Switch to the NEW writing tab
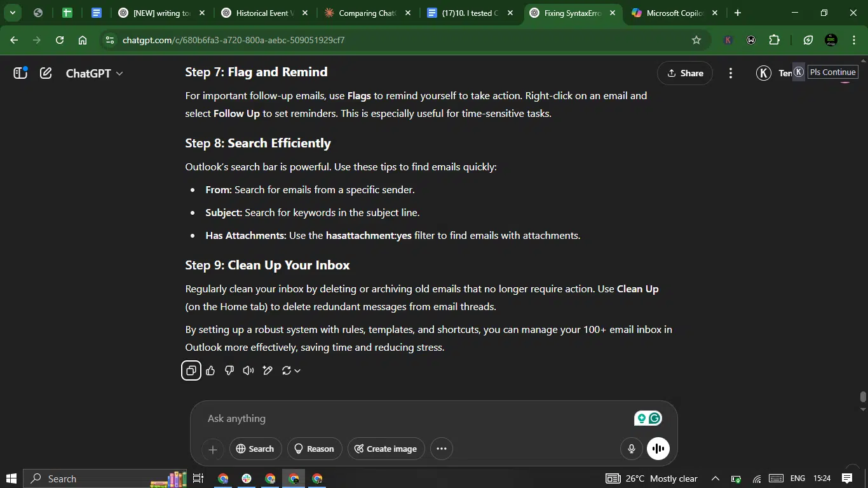Screen dimensions: 868x488 coord(161,13)
